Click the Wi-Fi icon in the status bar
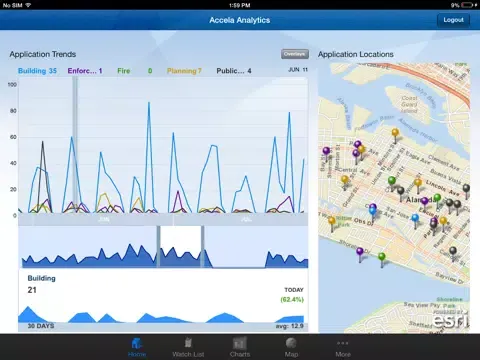Image resolution: width=480 pixels, height=360 pixels. coord(28,5)
